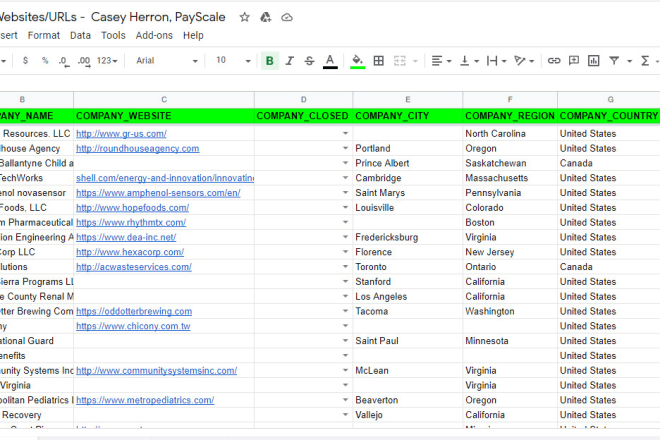The image size is (660, 440).
Task: Click the move to Drive icon
Action: coord(266,17)
